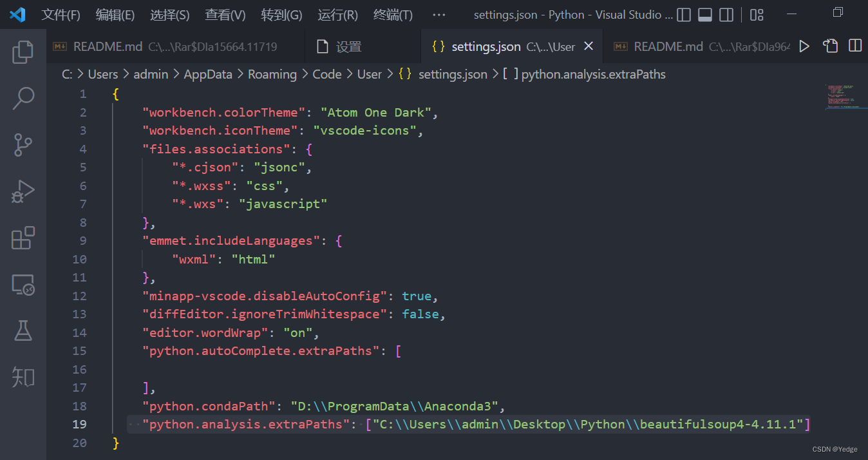Viewport: 868px width, 460px height.
Task: Split the editor to the right
Action: 855,46
